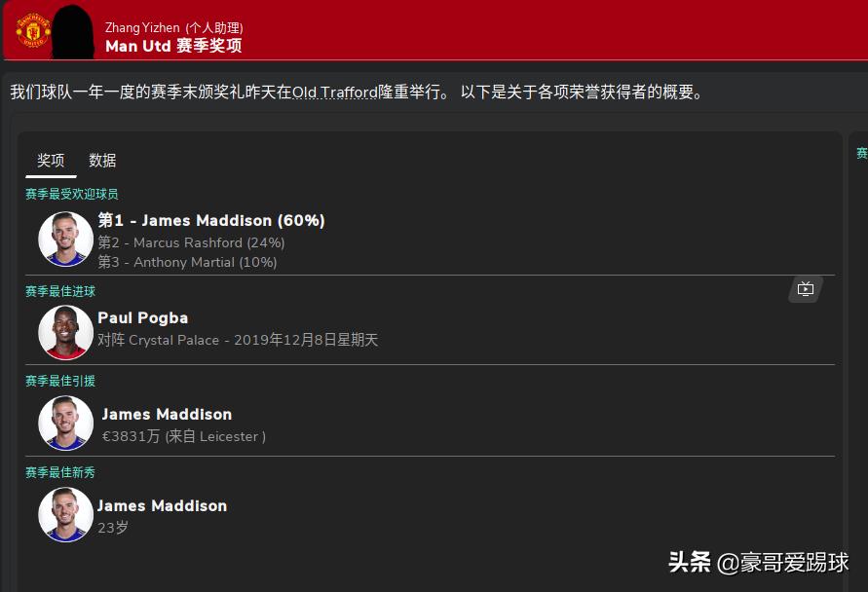Click the Manchester United club crest
The image size is (868, 592).
(x=33, y=30)
